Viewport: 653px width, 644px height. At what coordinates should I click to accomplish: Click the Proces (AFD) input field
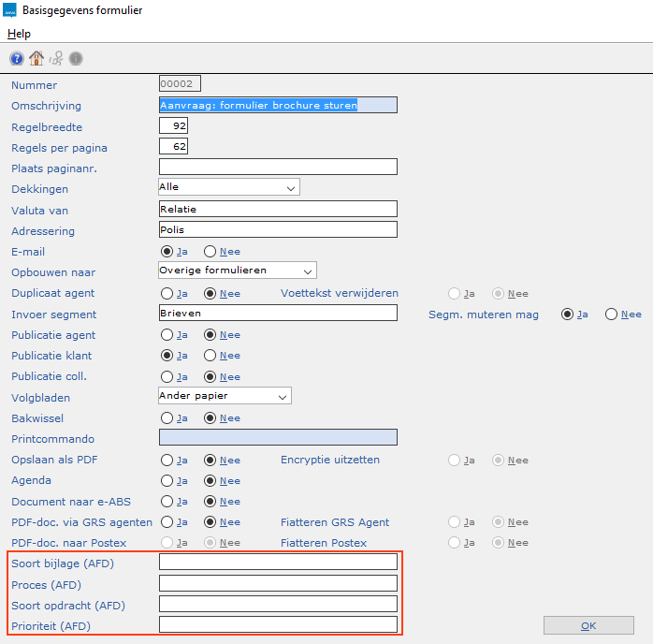pos(278,583)
